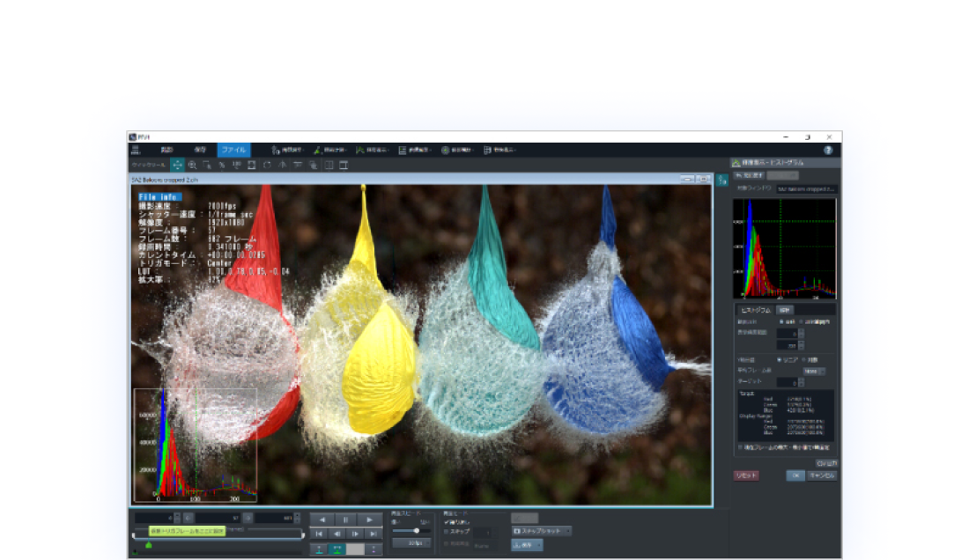Select the pan/move quick tool

point(177,165)
